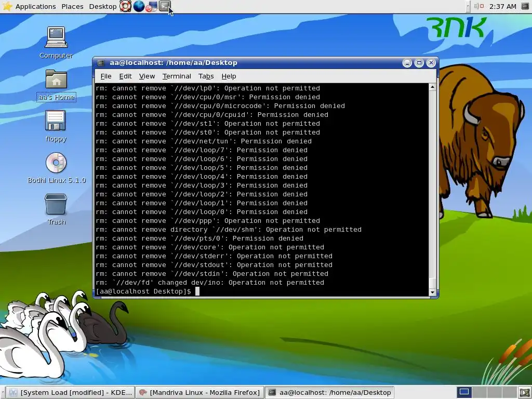Click the terminal scrollbar up arrow
532x399 pixels.
coord(432,87)
